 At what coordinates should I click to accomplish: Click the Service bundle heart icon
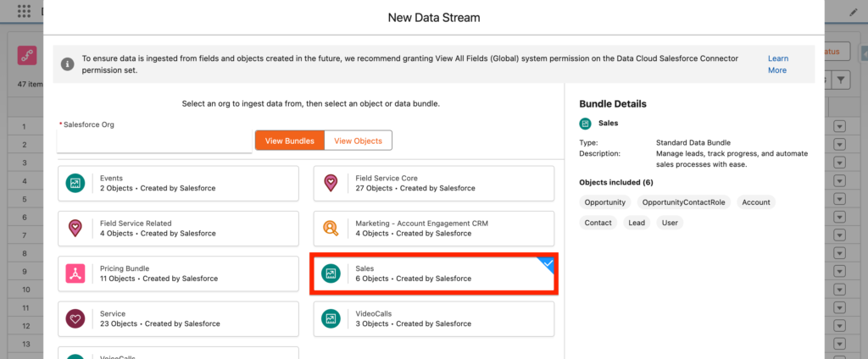(76, 318)
